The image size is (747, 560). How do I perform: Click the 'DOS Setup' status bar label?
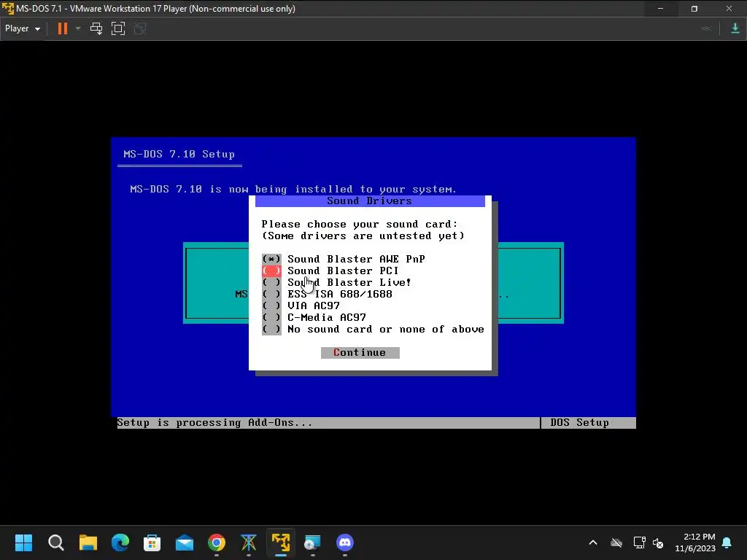click(579, 422)
